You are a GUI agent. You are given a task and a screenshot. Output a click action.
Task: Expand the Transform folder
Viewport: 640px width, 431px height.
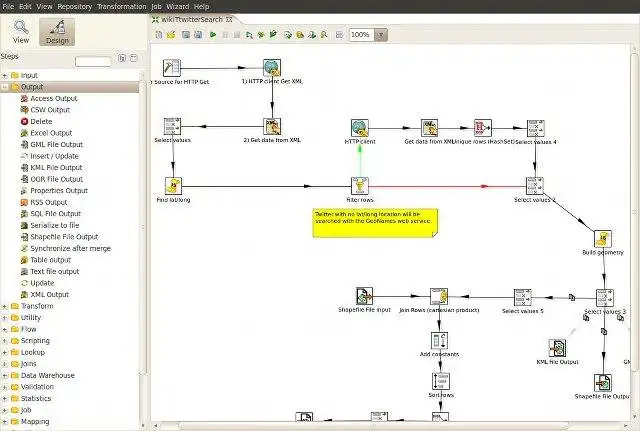click(x=4, y=306)
